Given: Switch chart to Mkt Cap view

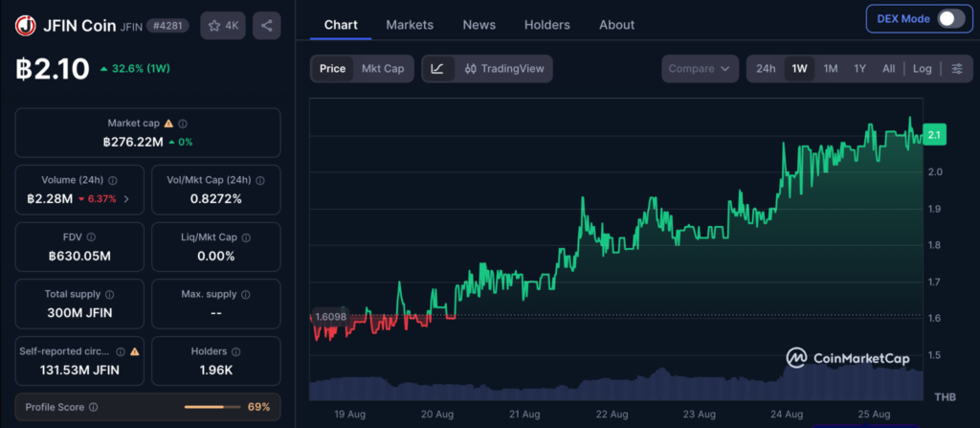Looking at the screenshot, I should click(x=383, y=69).
